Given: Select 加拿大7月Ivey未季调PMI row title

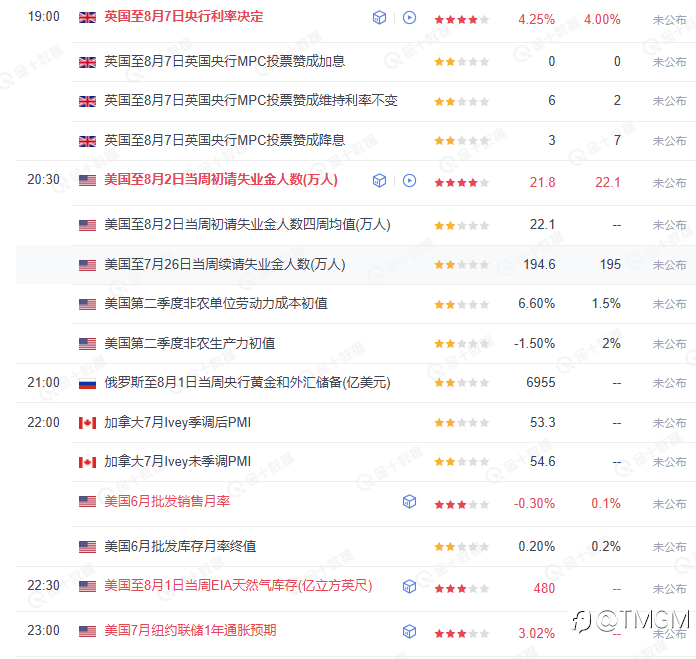Looking at the screenshot, I should tap(178, 462).
